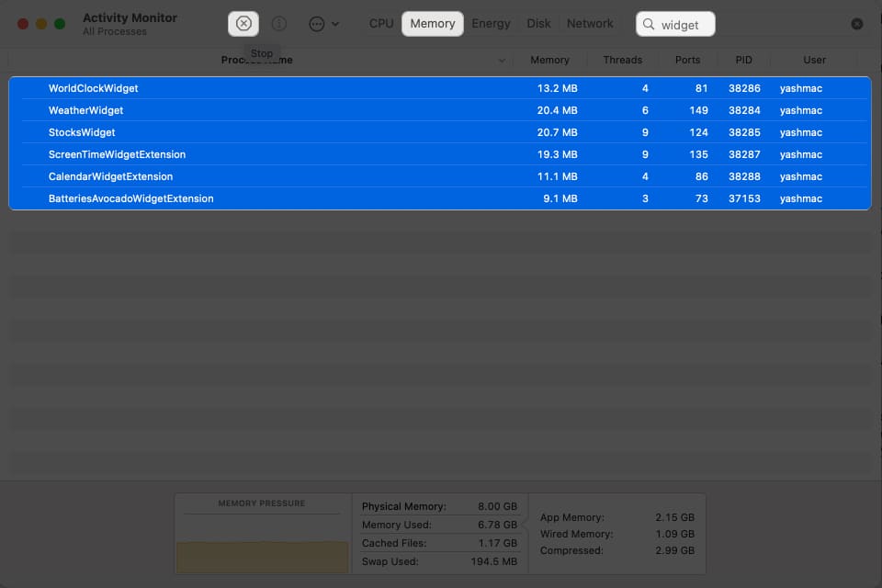The width and height of the screenshot is (882, 588).
Task: Sort by the User column header
Action: [x=815, y=61]
